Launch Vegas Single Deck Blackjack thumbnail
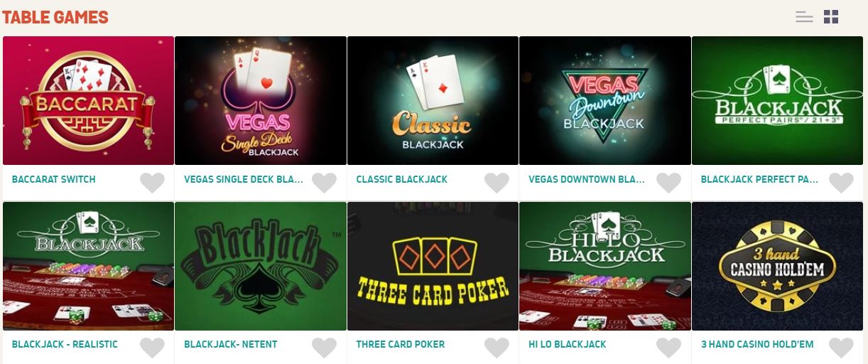 261,101
